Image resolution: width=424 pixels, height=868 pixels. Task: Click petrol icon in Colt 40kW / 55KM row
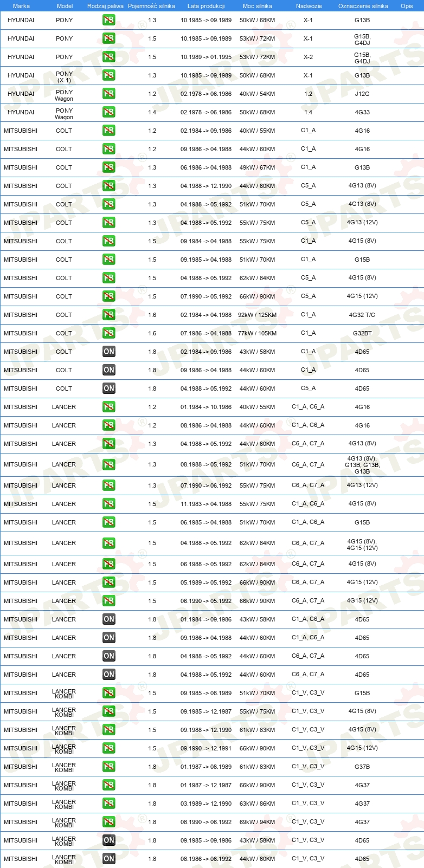pyautogui.click(x=109, y=131)
